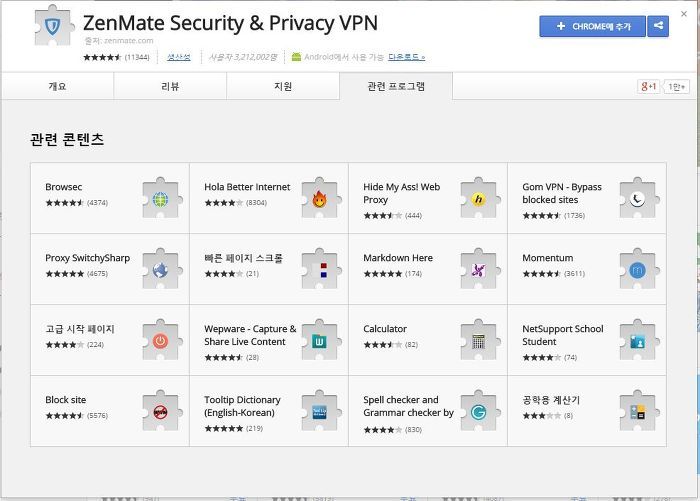Switch to the 개요 tab
700x501 pixels.
(58, 86)
